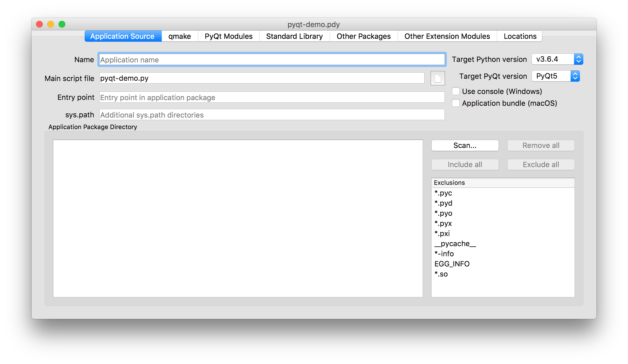Image resolution: width=628 pixels, height=364 pixels.
Task: Show Other Extension Modules tab
Action: (447, 36)
